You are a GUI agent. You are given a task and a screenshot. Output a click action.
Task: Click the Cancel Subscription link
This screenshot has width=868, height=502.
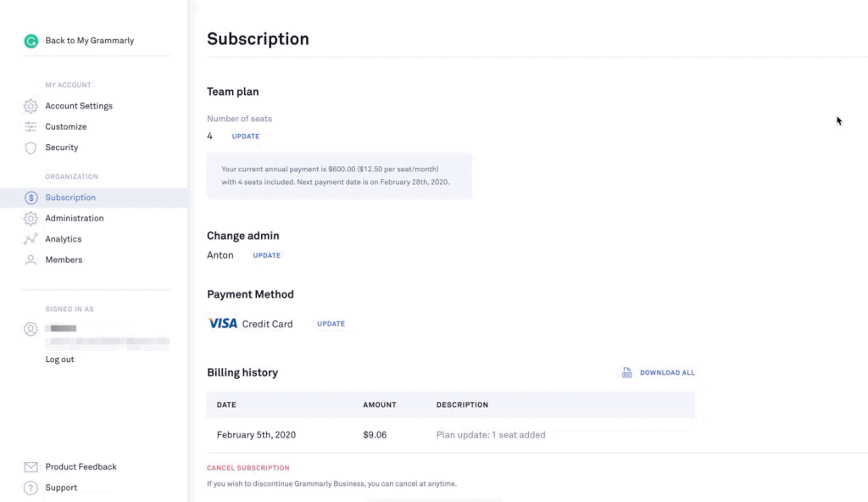pos(248,468)
